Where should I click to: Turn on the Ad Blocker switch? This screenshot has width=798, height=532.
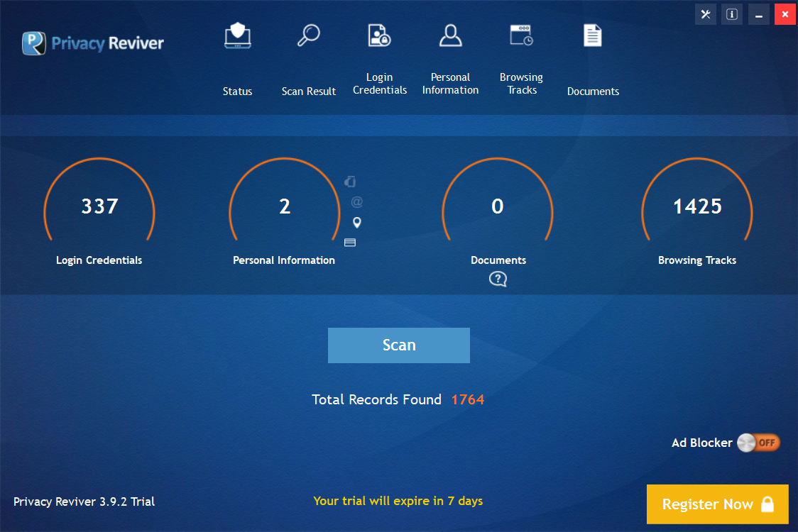(x=758, y=443)
